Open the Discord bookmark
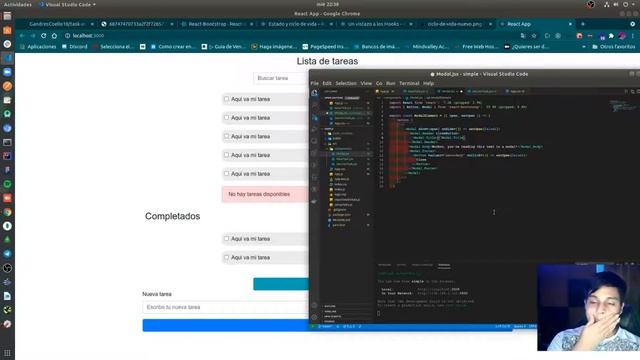The image size is (640, 360). tap(75, 47)
